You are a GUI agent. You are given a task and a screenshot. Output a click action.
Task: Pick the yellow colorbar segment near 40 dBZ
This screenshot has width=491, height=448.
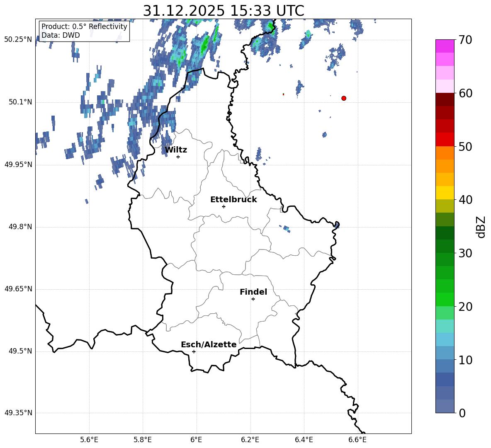(x=445, y=193)
